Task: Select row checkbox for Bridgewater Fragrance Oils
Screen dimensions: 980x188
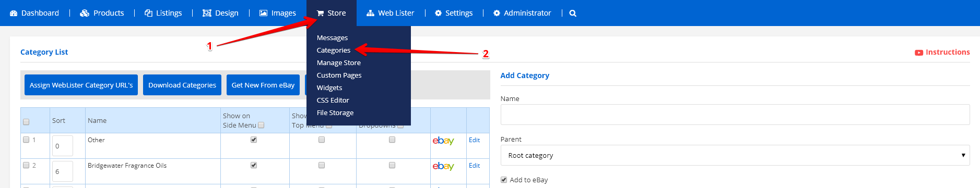Action: [x=26, y=165]
